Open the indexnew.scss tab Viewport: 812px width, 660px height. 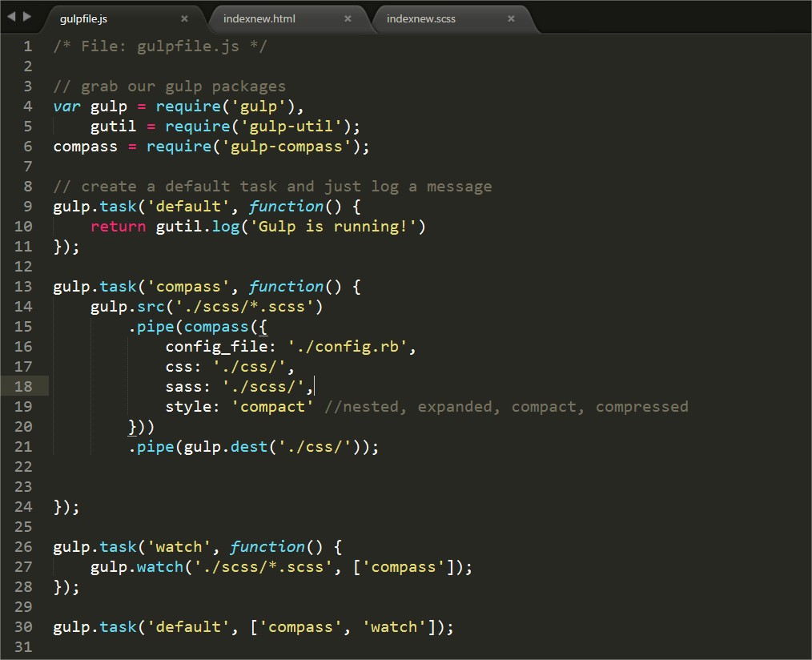(x=421, y=18)
